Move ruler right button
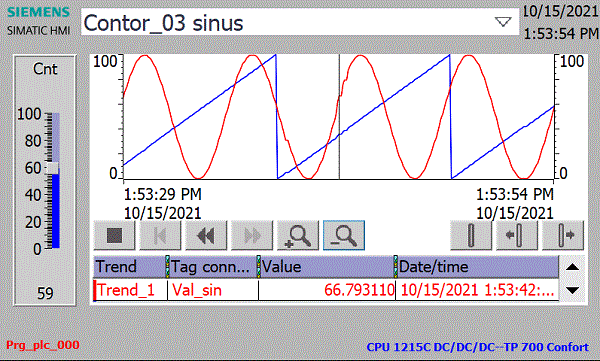The image size is (600, 361). (x=563, y=235)
